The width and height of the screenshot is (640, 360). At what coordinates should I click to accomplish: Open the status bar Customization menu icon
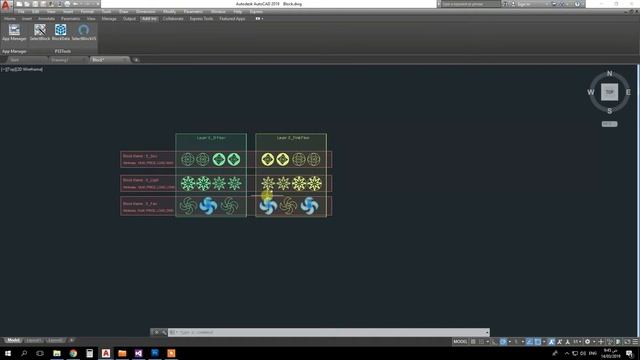click(x=635, y=342)
